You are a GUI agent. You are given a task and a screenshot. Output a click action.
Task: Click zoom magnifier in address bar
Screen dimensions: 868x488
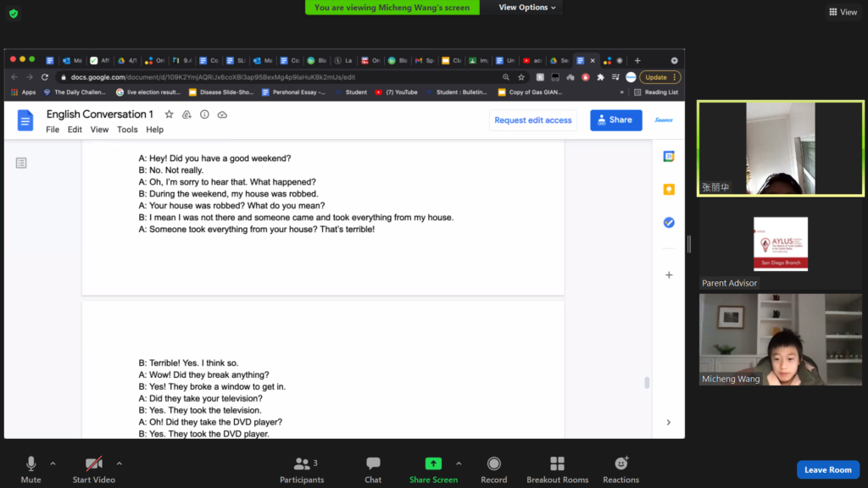(x=506, y=77)
